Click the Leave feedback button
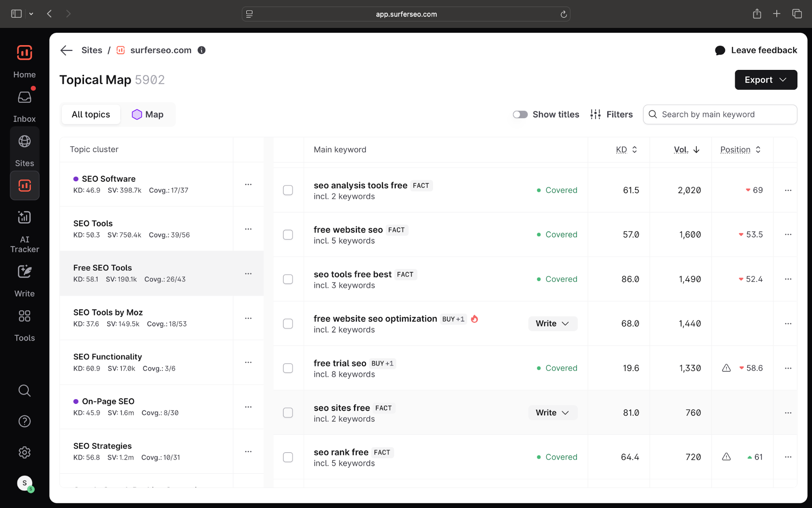Image resolution: width=812 pixels, height=508 pixels. [x=756, y=50]
